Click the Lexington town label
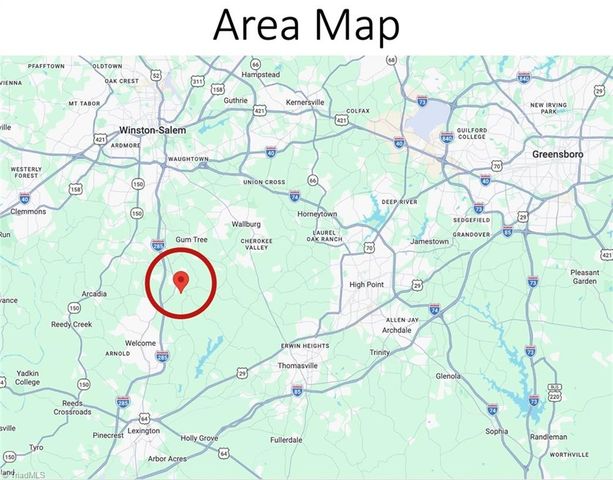Screen dimensions: 613x480 [x=144, y=431]
